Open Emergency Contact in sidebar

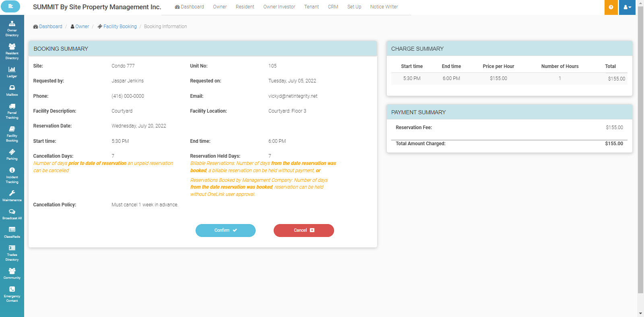click(x=12, y=294)
